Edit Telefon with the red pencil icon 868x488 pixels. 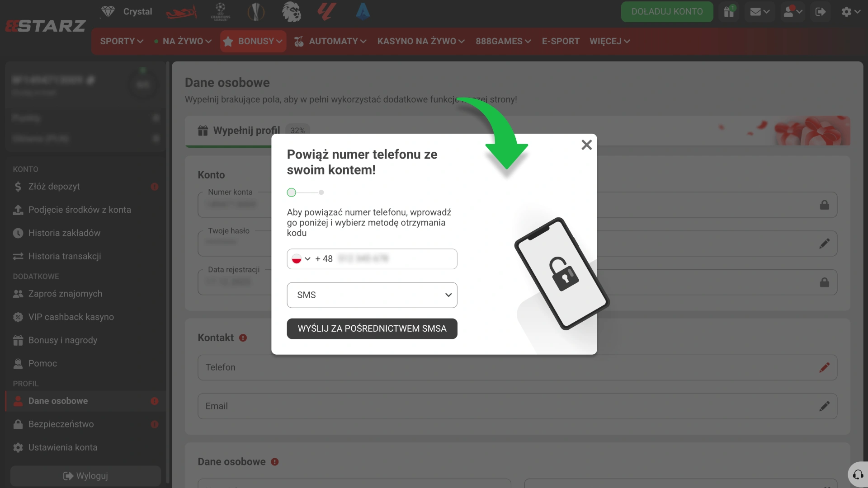coord(824,367)
